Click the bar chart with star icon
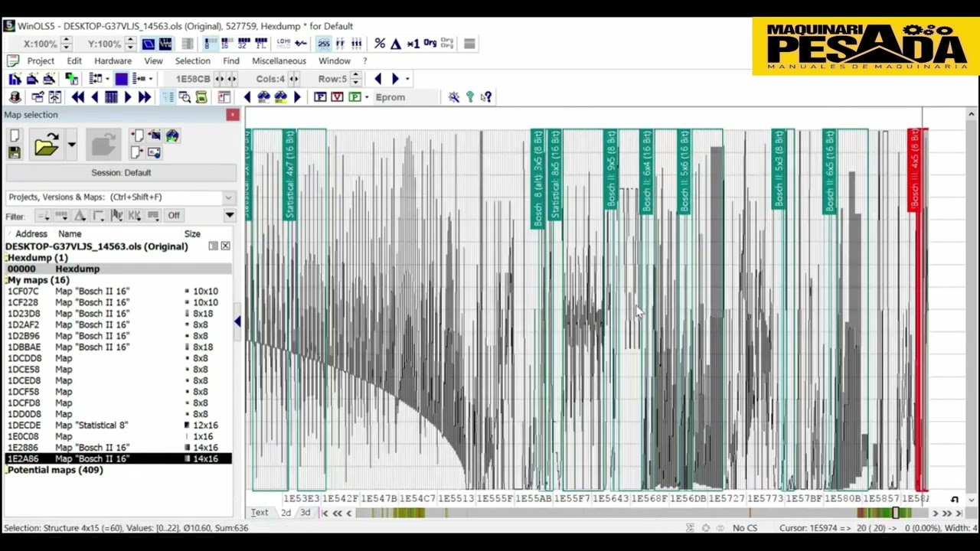This screenshot has height=551, width=980. coord(15,79)
